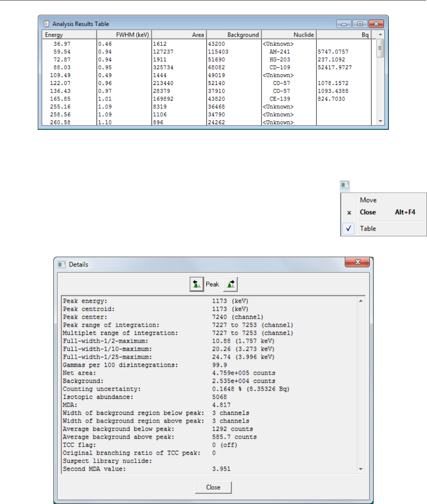The width and height of the screenshot is (427, 504).
Task: Click scroll-up arrow in results table
Action: click(x=381, y=35)
